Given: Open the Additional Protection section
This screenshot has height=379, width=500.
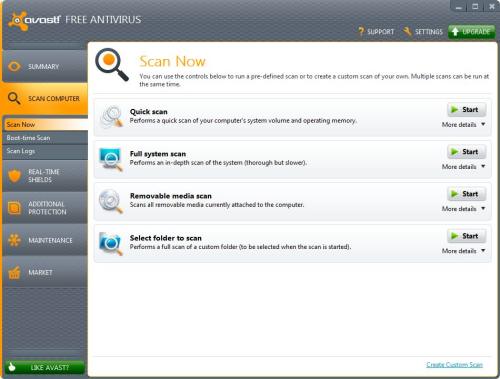Looking at the screenshot, I should pos(45,208).
